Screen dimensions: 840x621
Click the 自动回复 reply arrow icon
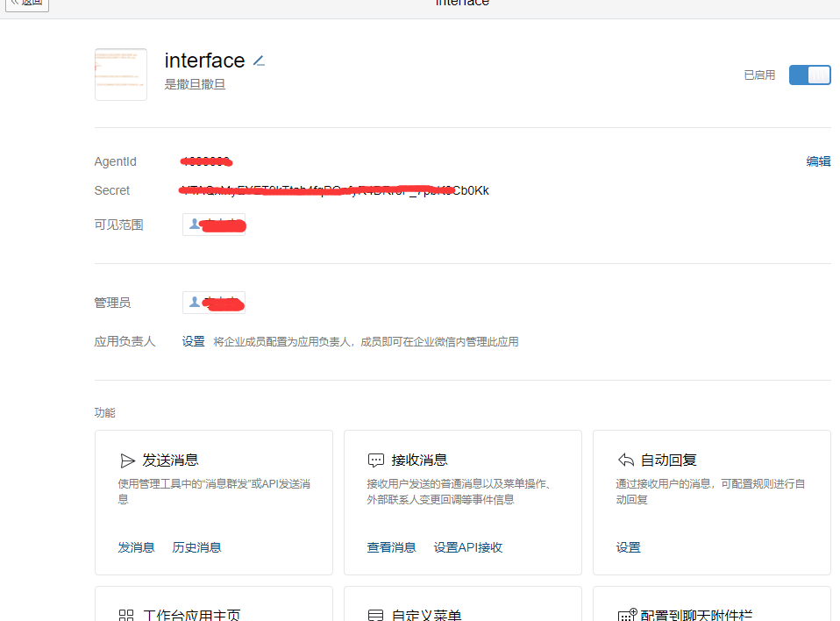click(626, 460)
